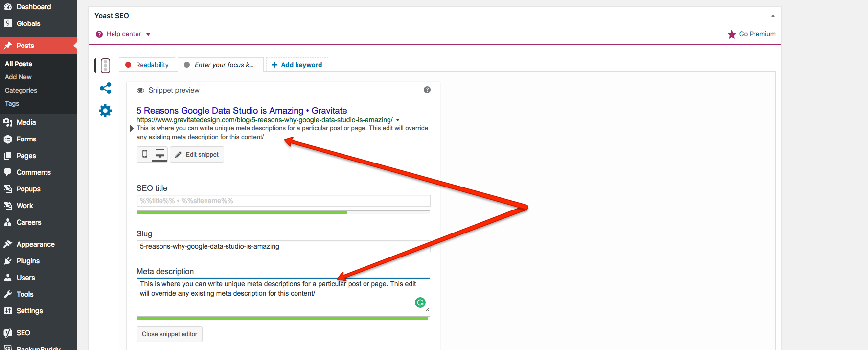868x350 pixels.
Task: Switch snippet preview to desktop view
Action: click(160, 154)
